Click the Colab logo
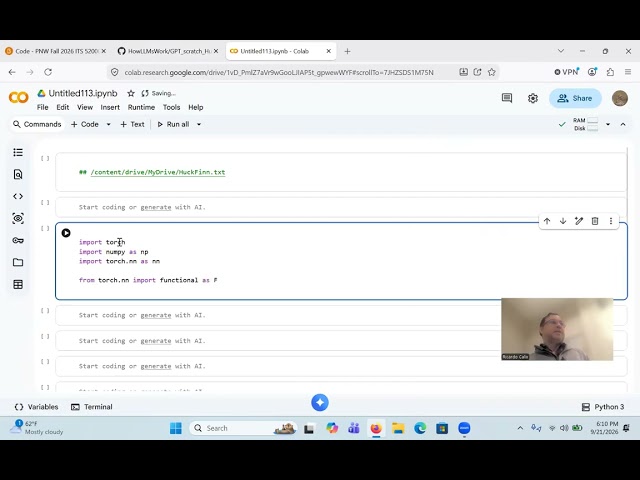Image resolution: width=640 pixels, height=480 pixels. 18,98
